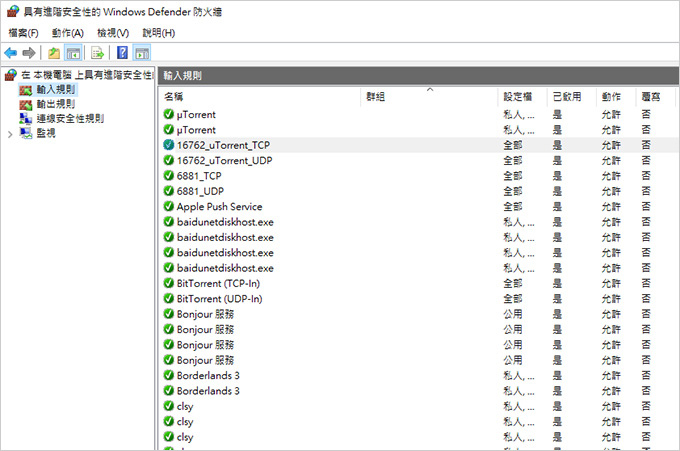Expand the 監視 tree node
Screen dimensions: 680x451
10,134
